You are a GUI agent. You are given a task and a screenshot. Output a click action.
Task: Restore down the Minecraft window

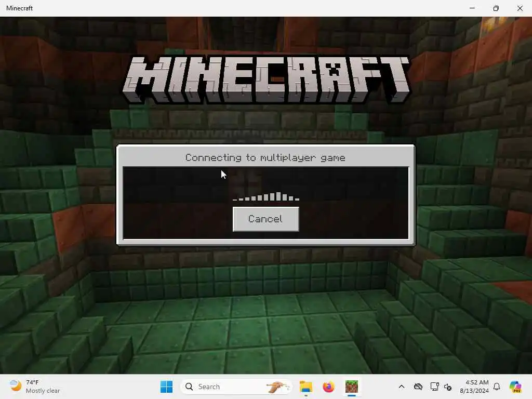tap(496, 8)
